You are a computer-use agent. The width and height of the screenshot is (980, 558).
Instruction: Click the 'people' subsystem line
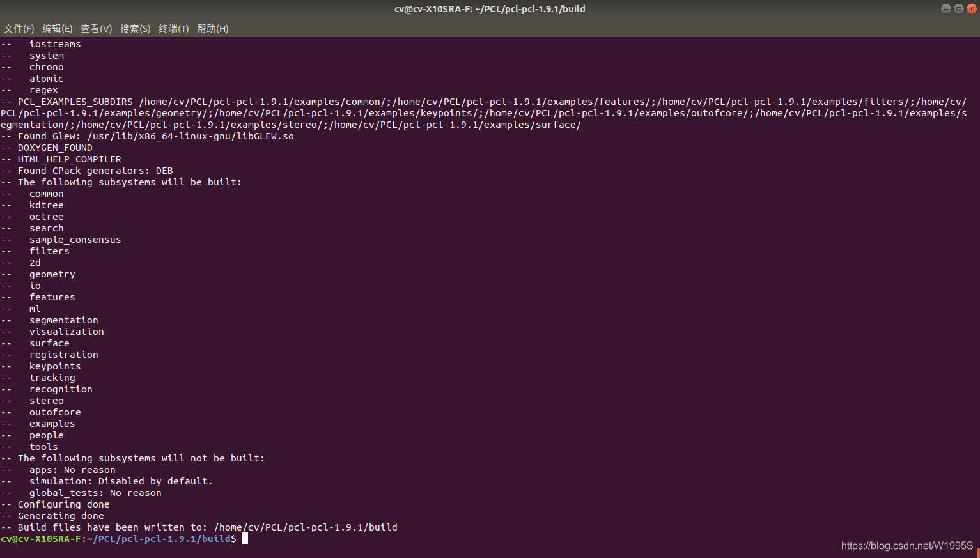click(33, 435)
